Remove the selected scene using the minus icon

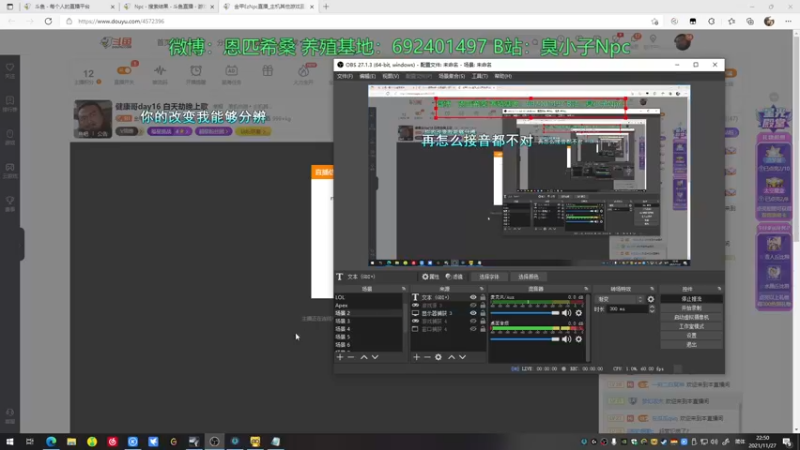(x=351, y=357)
